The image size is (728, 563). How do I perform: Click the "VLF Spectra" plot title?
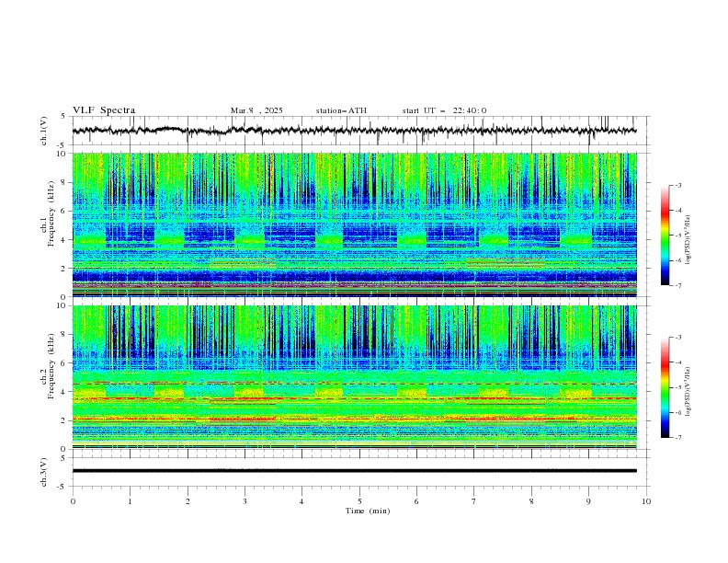click(x=104, y=110)
